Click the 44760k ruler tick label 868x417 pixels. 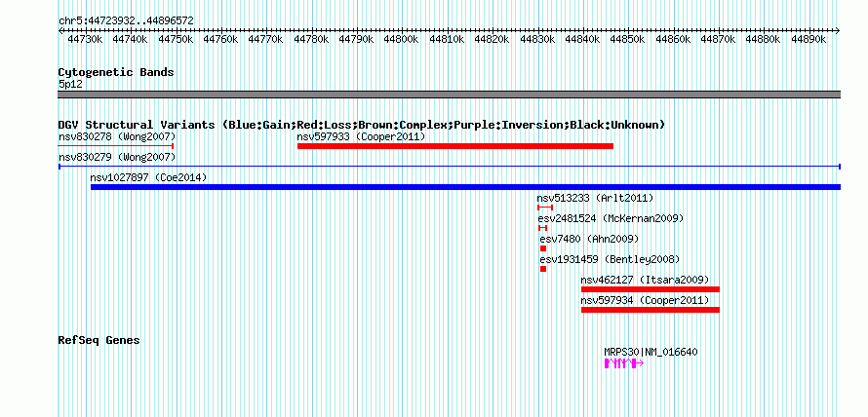pos(220,39)
